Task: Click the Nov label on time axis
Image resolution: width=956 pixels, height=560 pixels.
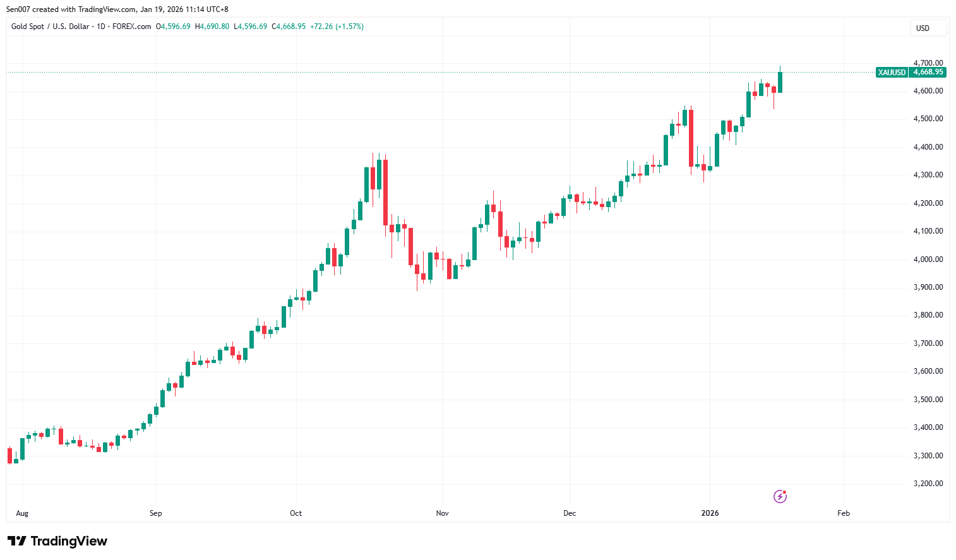Action: 442,513
